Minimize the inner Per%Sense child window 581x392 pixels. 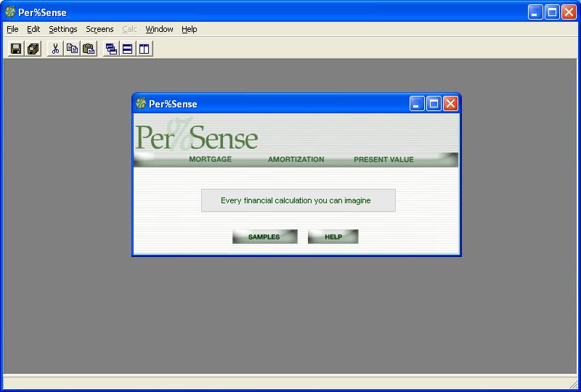[x=417, y=104]
